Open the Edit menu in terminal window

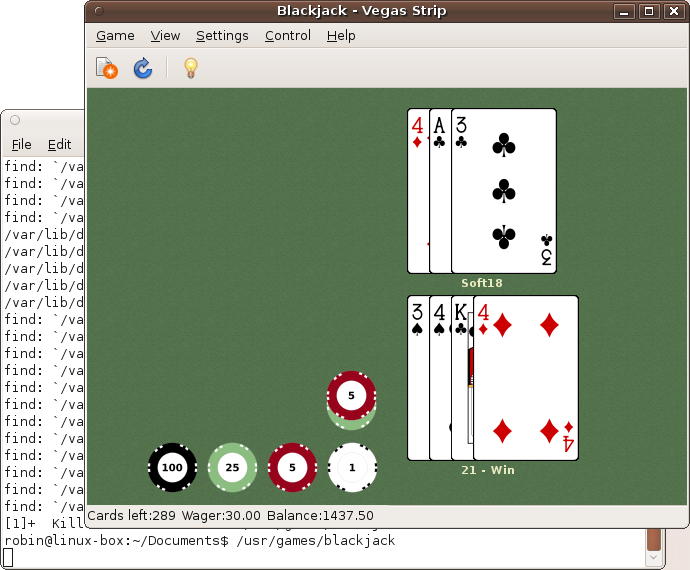(x=59, y=144)
